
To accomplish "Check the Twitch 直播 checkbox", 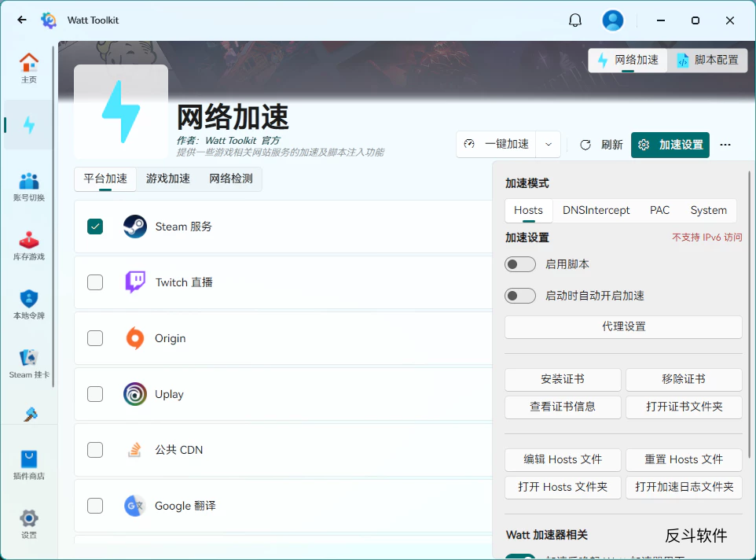I will pyautogui.click(x=95, y=282).
